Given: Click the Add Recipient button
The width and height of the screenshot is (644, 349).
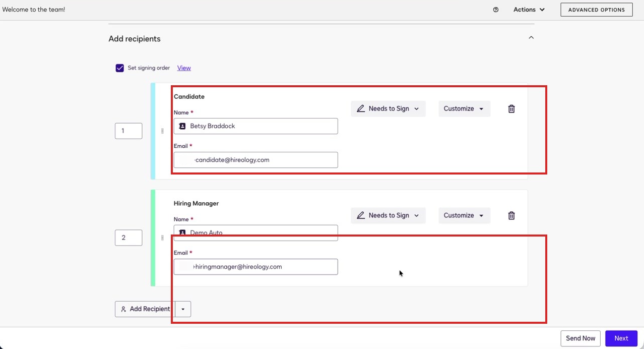Looking at the screenshot, I should (145, 309).
